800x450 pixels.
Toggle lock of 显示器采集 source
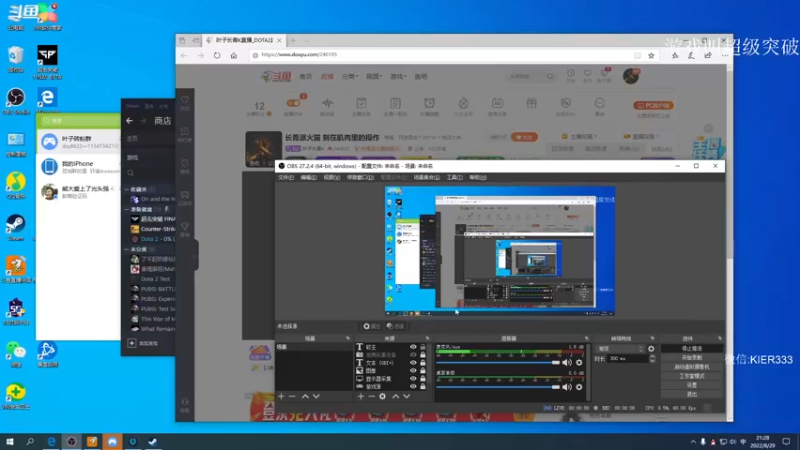(422, 379)
